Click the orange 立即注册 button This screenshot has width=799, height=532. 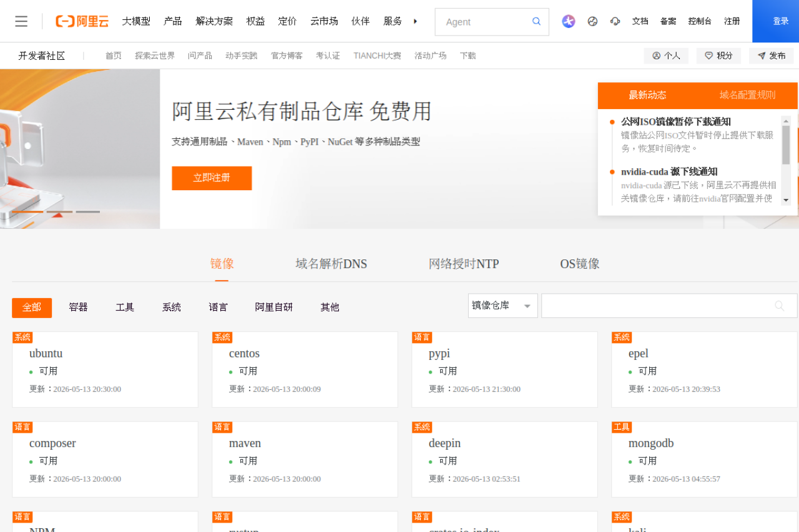(212, 178)
